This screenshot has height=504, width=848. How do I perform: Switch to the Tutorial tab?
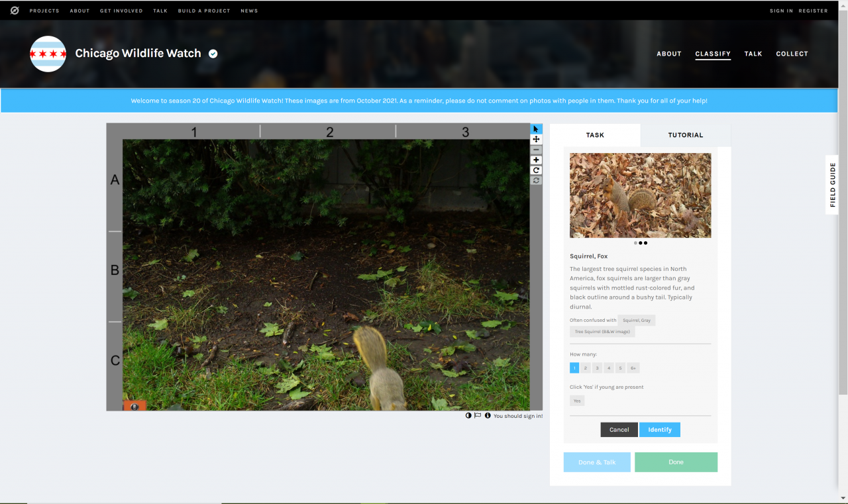pyautogui.click(x=686, y=135)
